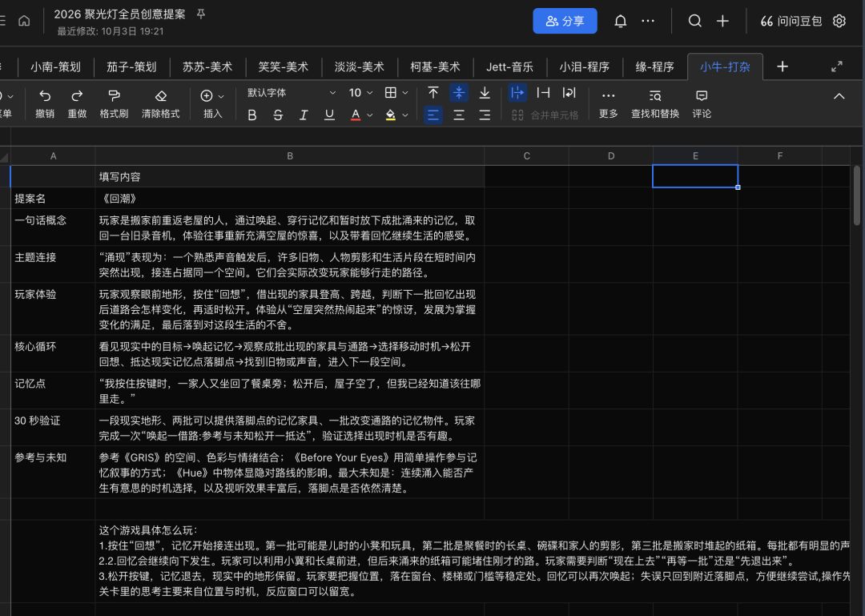Open notifications bell

click(620, 21)
